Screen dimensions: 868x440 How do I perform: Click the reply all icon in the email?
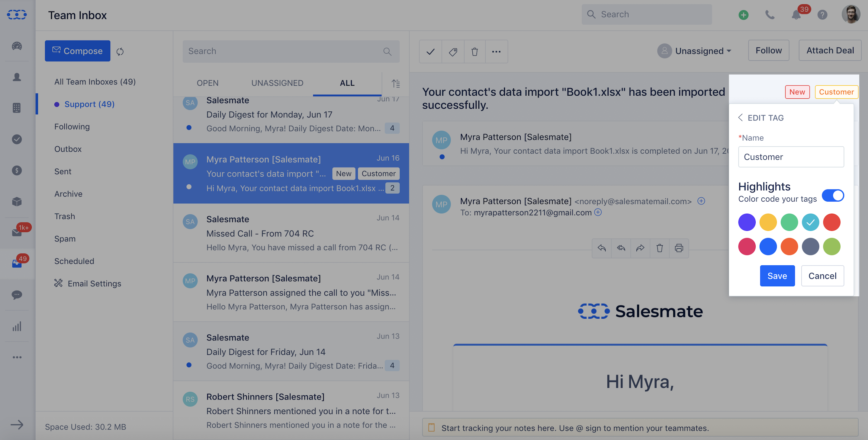point(621,248)
